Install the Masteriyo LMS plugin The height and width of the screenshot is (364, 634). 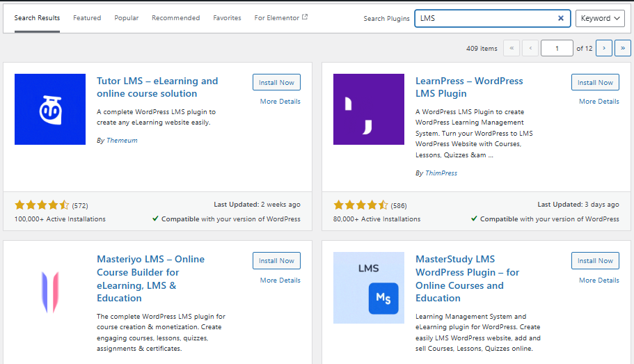(x=276, y=261)
